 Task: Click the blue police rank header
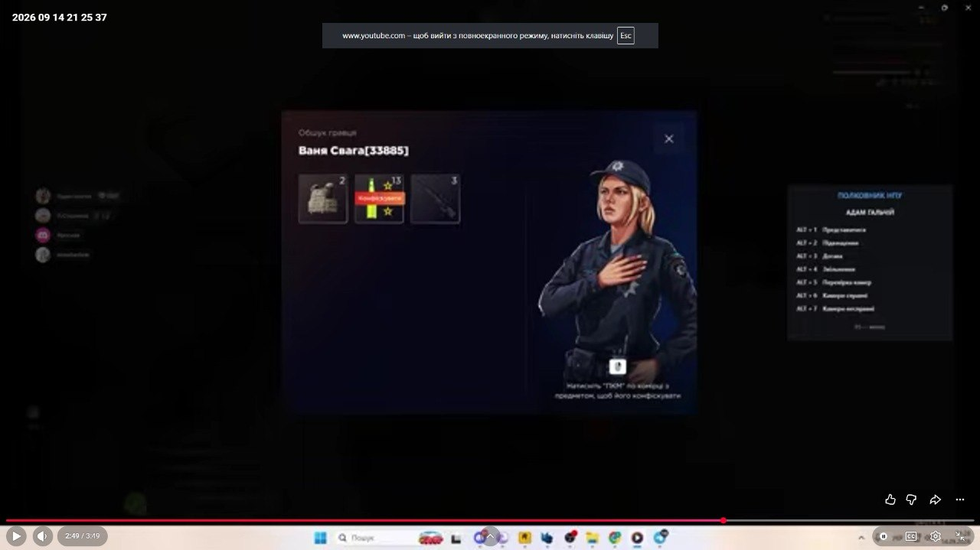coord(870,196)
